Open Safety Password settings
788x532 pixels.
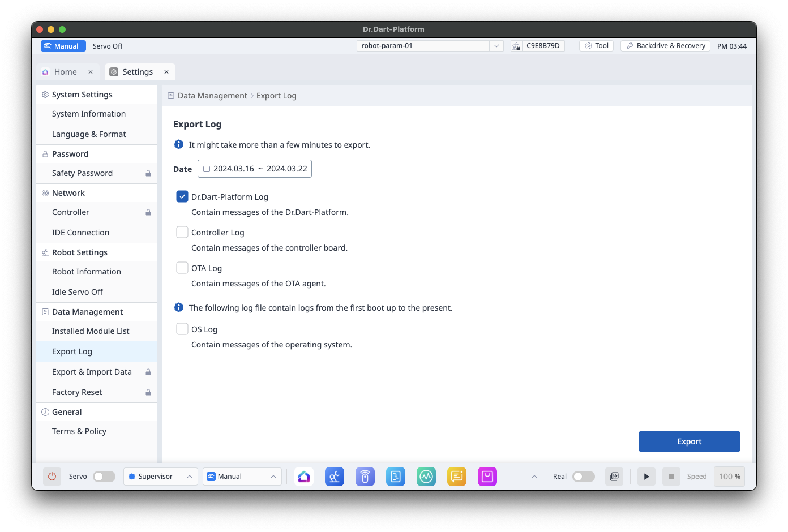coord(97,173)
